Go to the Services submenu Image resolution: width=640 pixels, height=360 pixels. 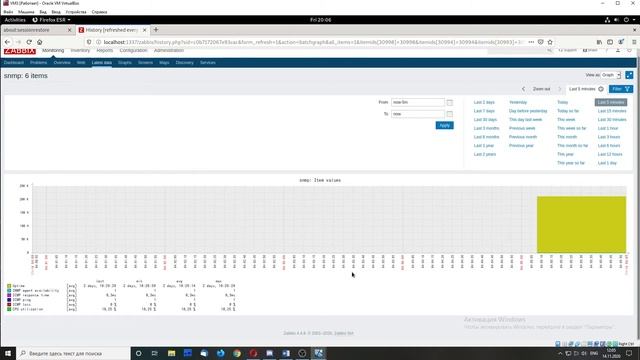click(208, 63)
